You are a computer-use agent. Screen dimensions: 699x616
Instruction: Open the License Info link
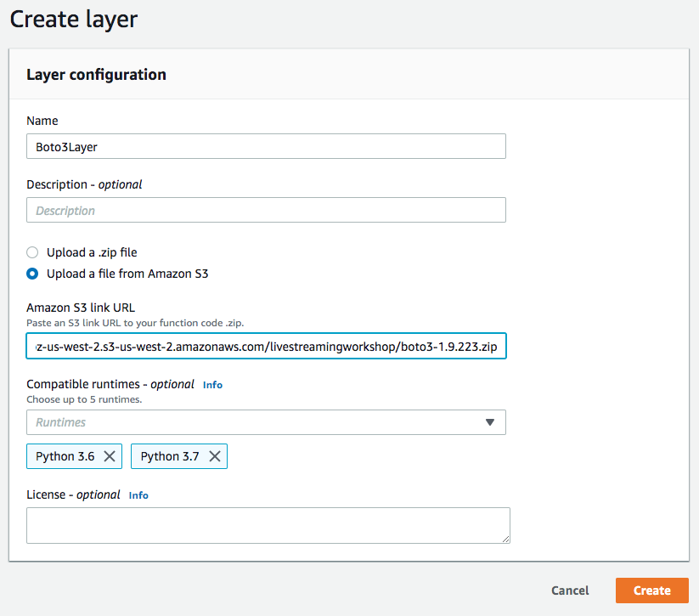coord(138,495)
